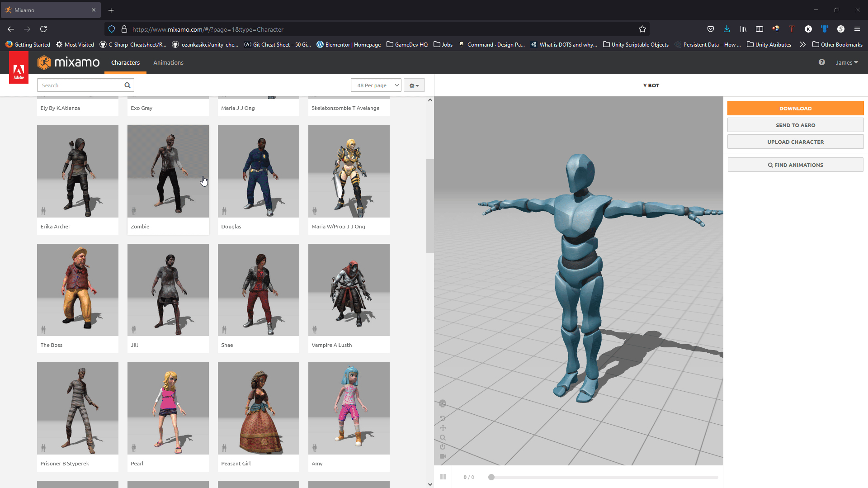Click the address bar URL
Screen dimensions: 868x488
pos(208,29)
